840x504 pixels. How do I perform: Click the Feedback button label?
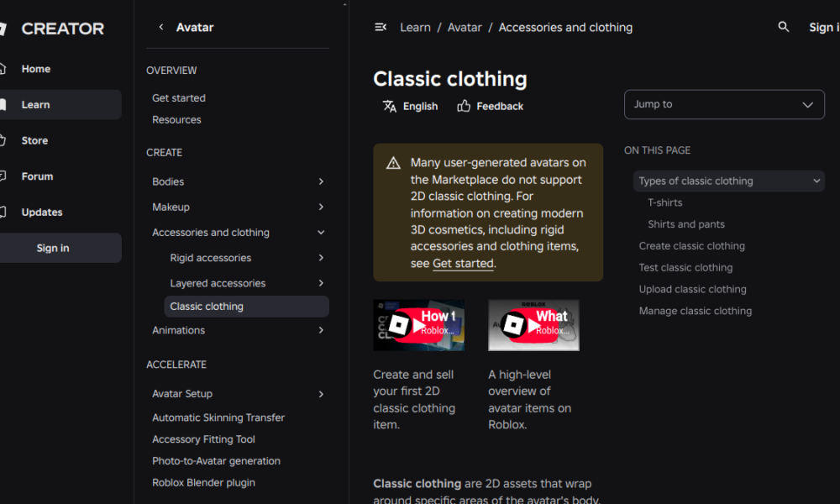[x=500, y=106]
